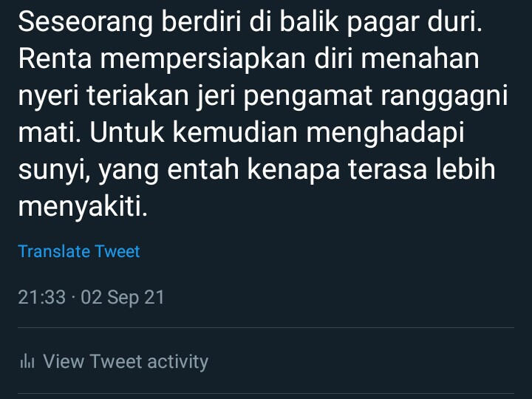Click the word menghadapi in the tweet
Viewport: 532px width, 399px height.
[x=385, y=134]
